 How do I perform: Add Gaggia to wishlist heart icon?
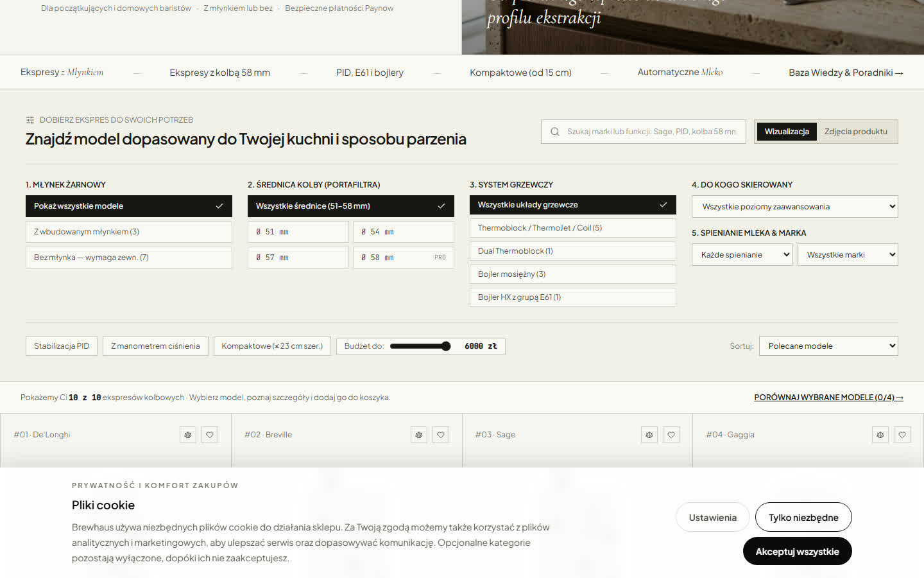point(902,435)
